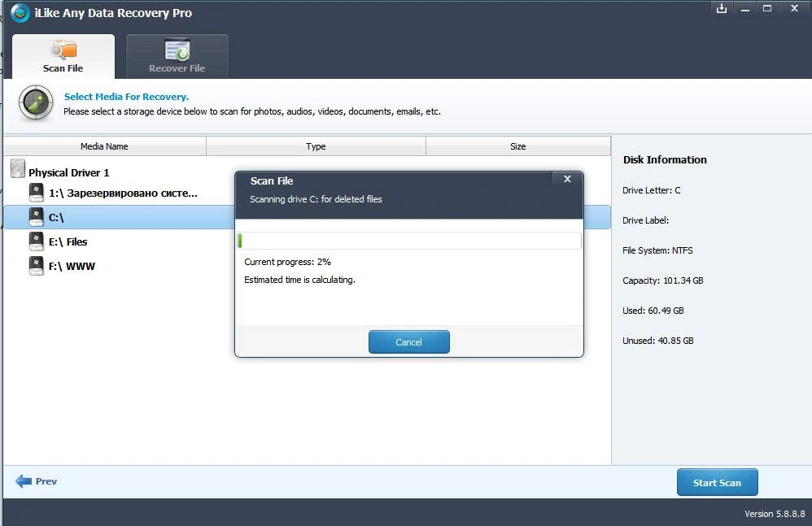812x526 pixels.
Task: Click the Used: 60.49 GB entry
Action: pos(653,311)
